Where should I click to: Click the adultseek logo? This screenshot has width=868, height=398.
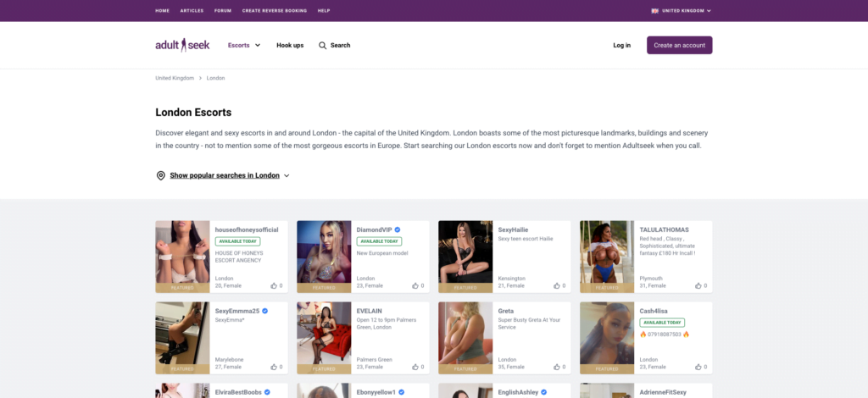[x=182, y=46]
